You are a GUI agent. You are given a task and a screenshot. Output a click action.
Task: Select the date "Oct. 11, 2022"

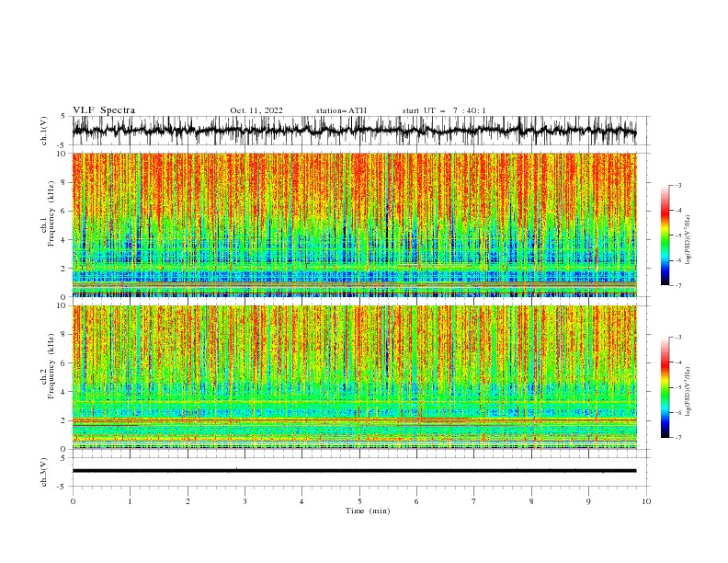(x=256, y=110)
